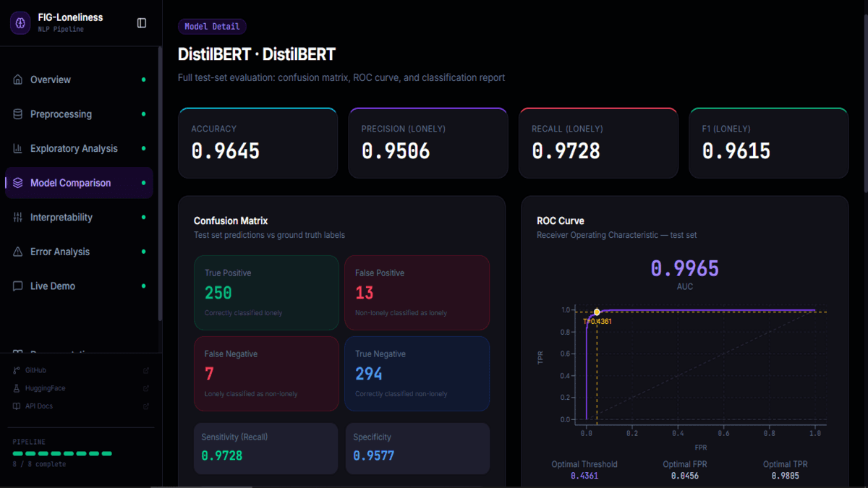Open the HuggingFace link
The width and height of the screenshot is (868, 488).
(81, 388)
